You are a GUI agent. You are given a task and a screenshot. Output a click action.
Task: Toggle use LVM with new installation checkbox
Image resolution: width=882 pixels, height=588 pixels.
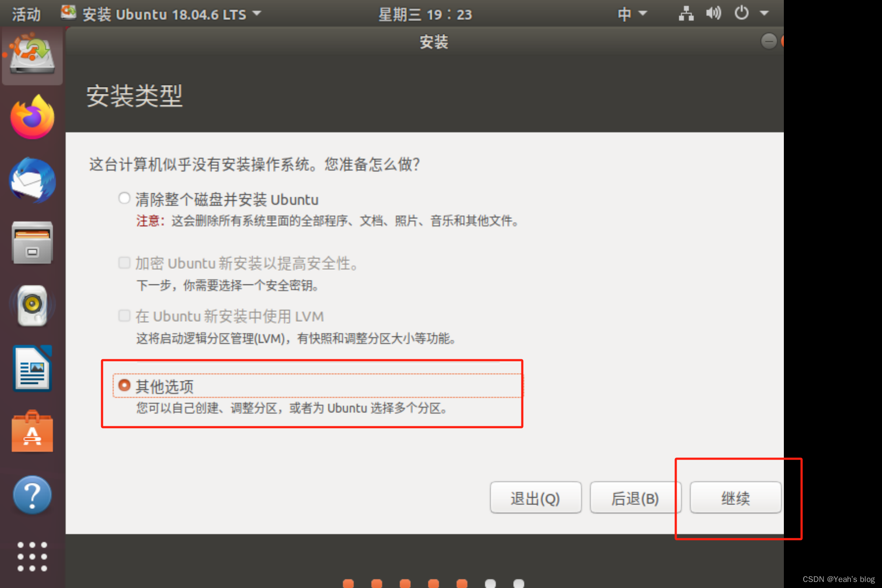124,316
